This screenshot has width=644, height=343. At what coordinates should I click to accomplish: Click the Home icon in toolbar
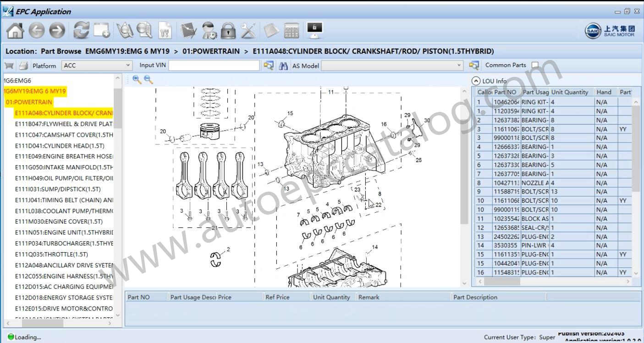pos(15,31)
